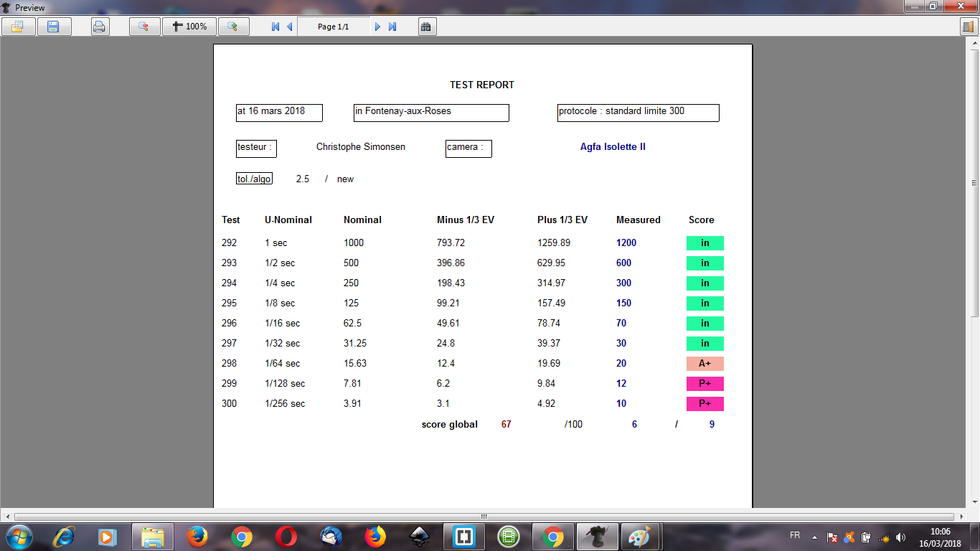Viewport: 980px width, 551px height.
Task: Open the Brackets editor from the taskbar
Action: click(463, 536)
